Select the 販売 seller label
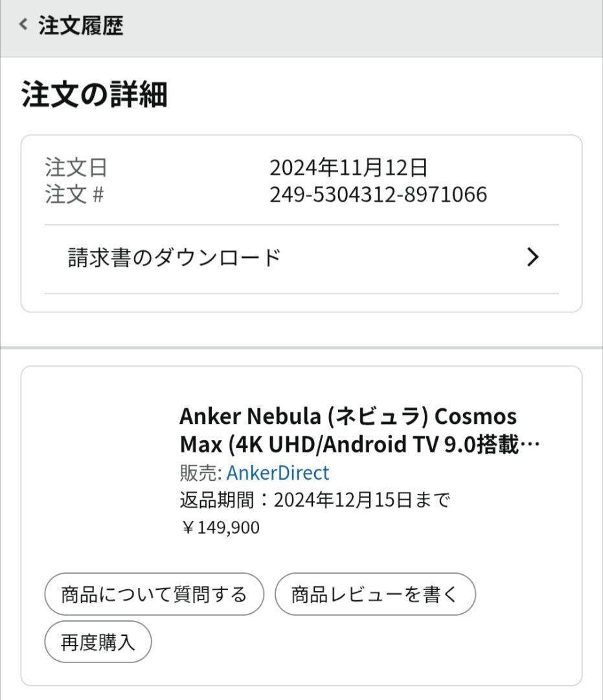 point(196,472)
